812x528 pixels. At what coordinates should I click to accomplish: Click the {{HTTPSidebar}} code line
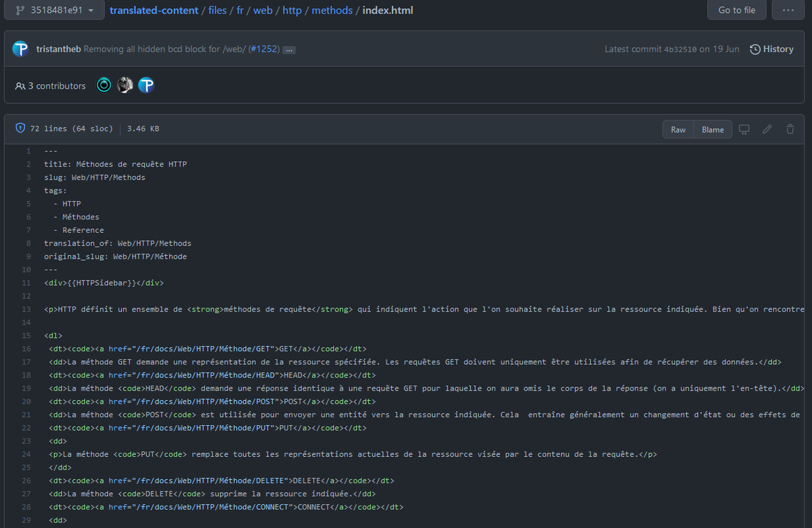[104, 283]
